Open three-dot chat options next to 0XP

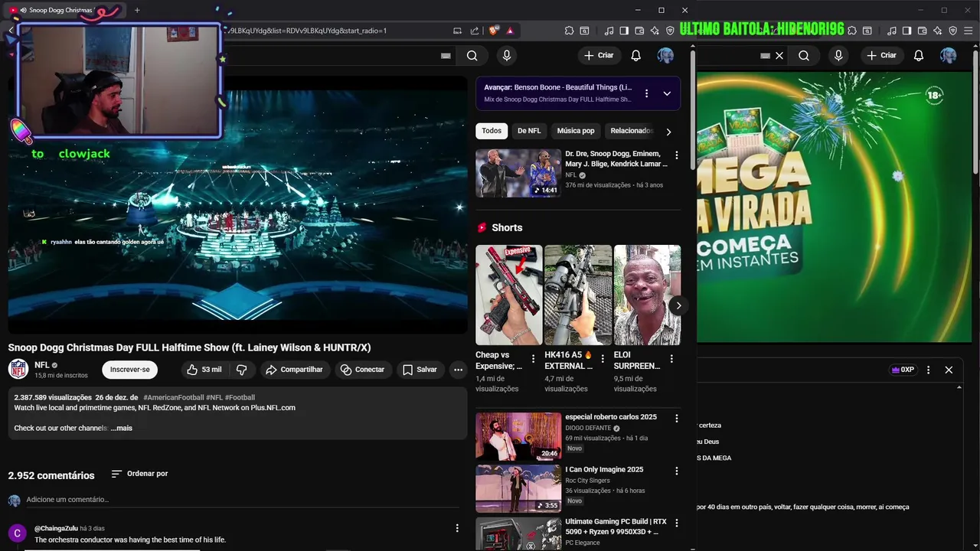(x=929, y=370)
